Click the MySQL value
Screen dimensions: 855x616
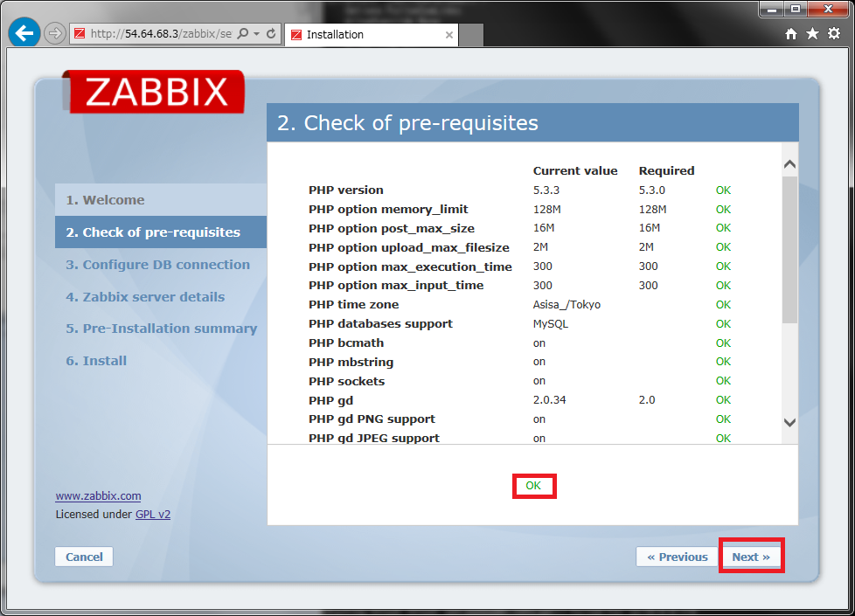pos(550,324)
